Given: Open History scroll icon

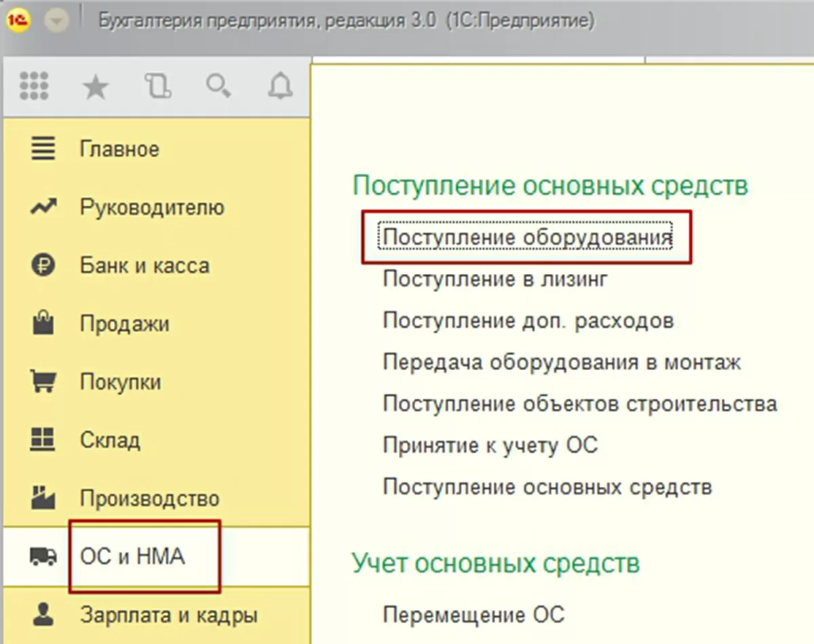Looking at the screenshot, I should coord(157,87).
